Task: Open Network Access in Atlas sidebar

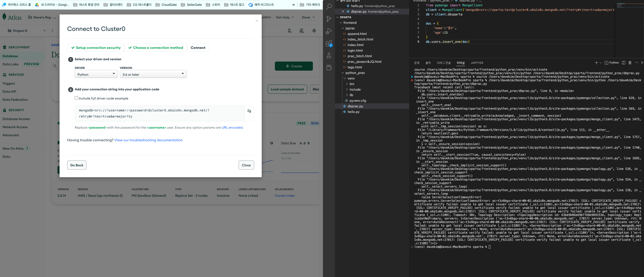Action: (15, 127)
